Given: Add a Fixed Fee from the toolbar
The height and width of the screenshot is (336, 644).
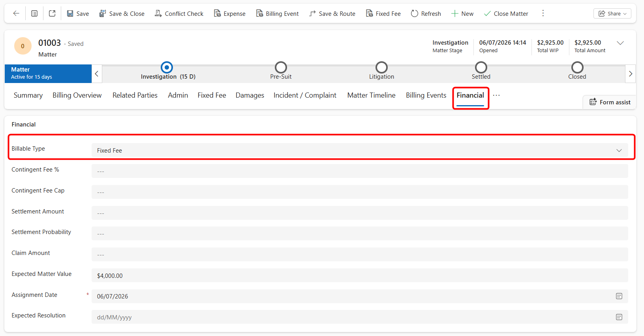Looking at the screenshot, I should (383, 13).
